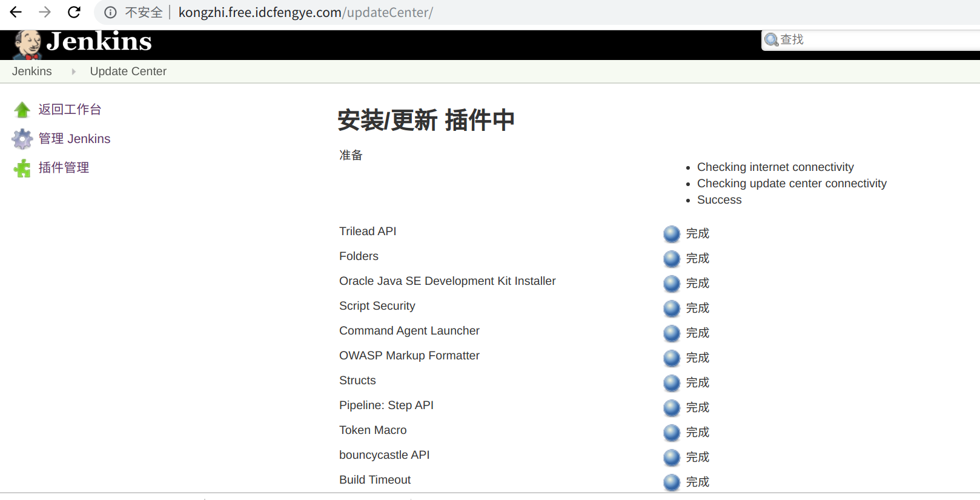
Task: Open the 插件管理 link
Action: coord(64,168)
